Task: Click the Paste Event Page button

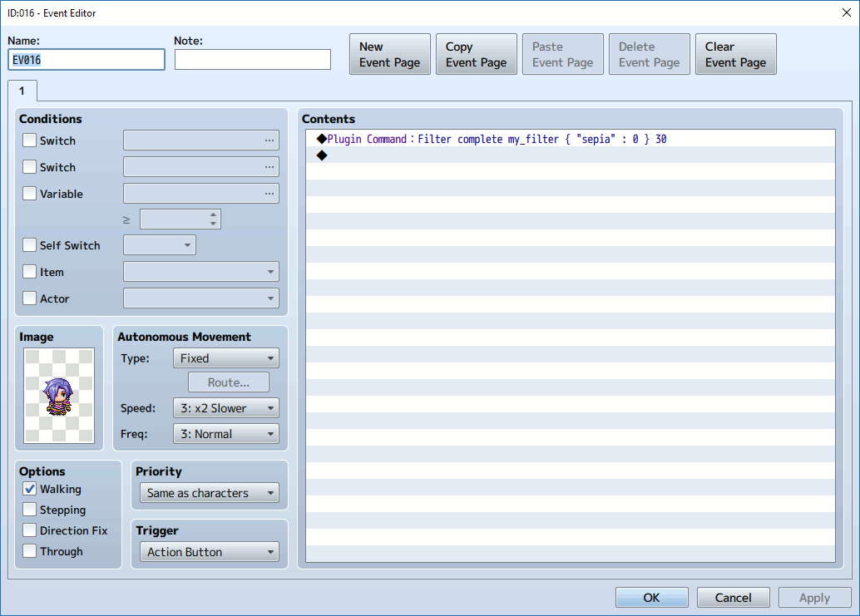Action: point(563,54)
